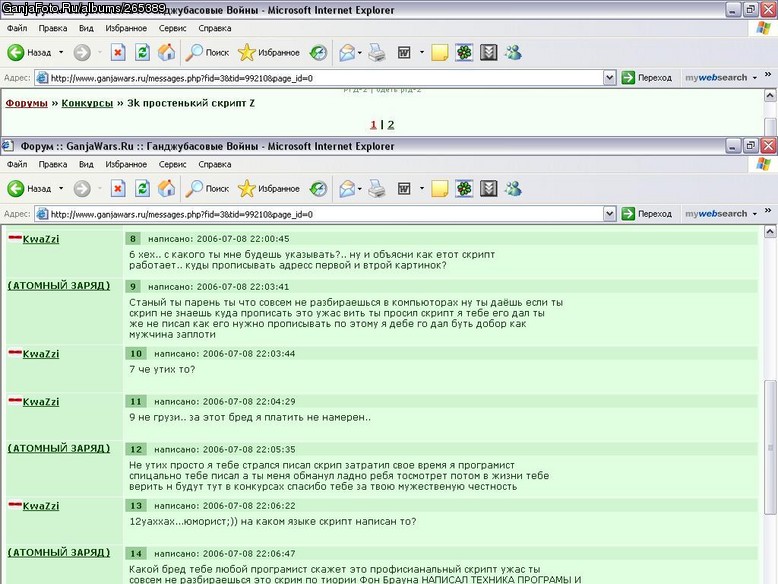
Task: Click the scroll-up arrow in the background window
Action: (770, 95)
